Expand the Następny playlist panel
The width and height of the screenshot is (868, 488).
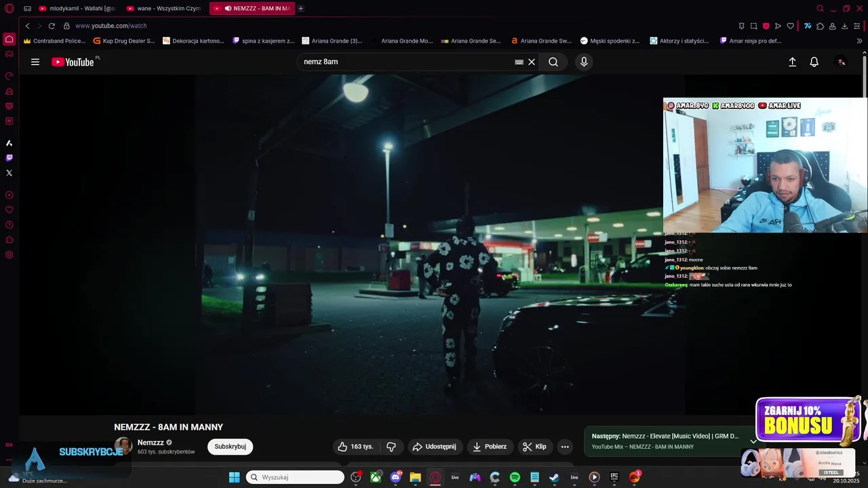coord(753,441)
